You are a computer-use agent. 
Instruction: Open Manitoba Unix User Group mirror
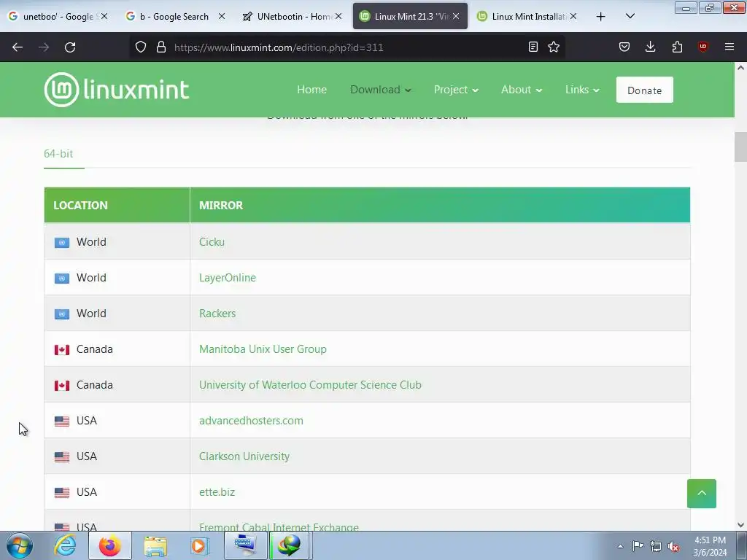click(263, 349)
